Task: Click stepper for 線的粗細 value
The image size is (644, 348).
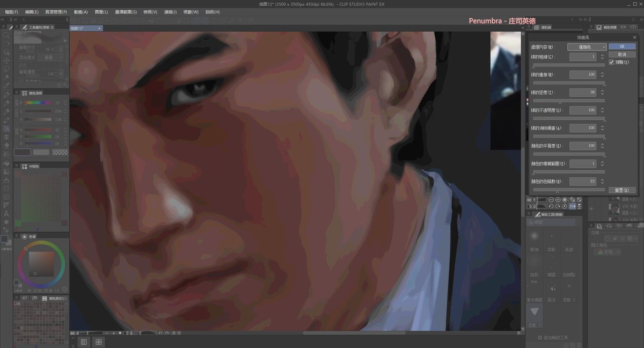Action: [x=602, y=56]
